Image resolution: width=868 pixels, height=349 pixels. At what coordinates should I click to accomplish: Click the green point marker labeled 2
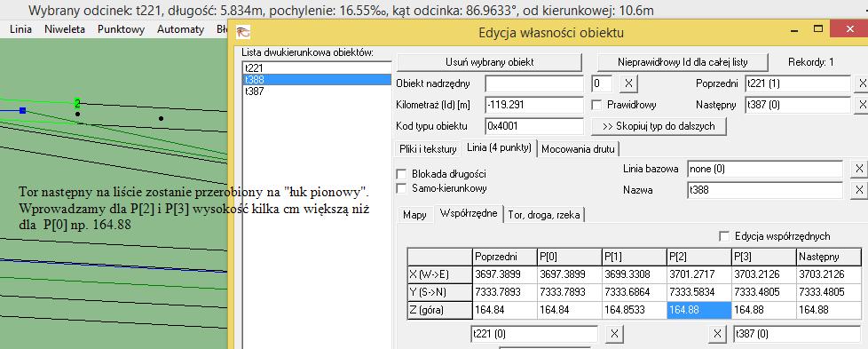coord(77,103)
